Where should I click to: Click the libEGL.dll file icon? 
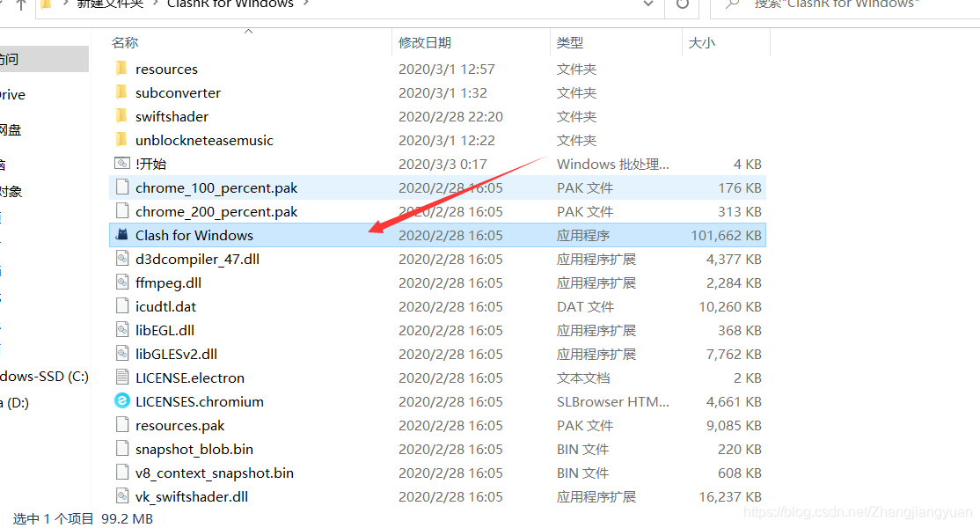[122, 329]
